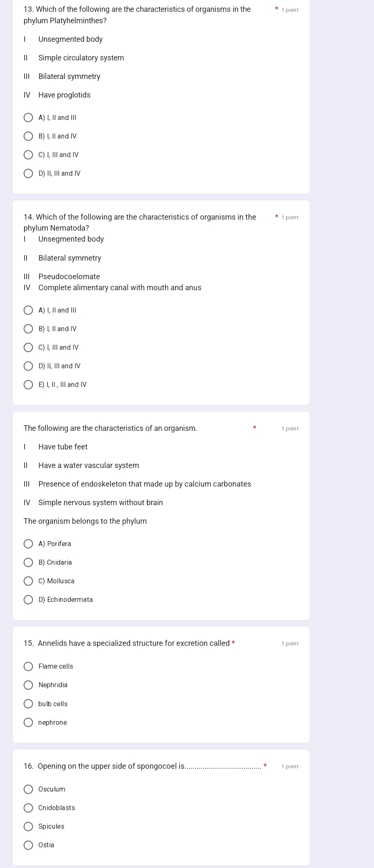Viewport: 374px width, 868px height.
Task: Select 'A) I, II and III' for Platyhelminthes question
Action: click(x=28, y=117)
